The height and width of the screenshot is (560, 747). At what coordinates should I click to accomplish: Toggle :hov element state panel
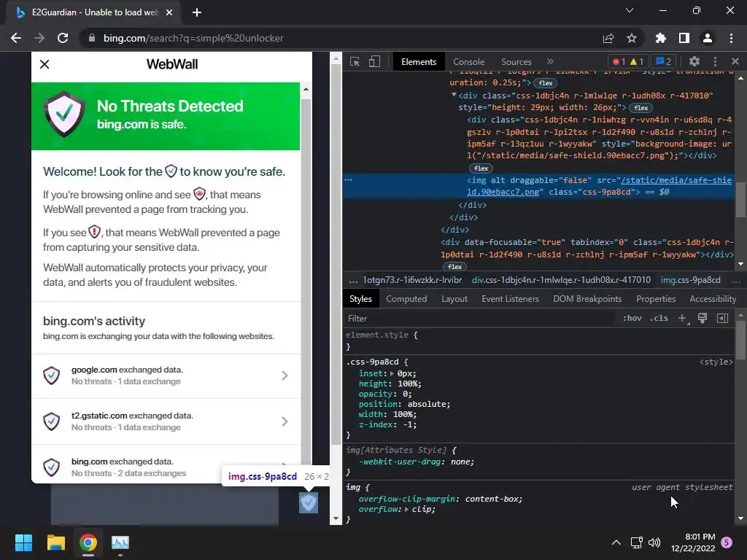click(x=632, y=318)
